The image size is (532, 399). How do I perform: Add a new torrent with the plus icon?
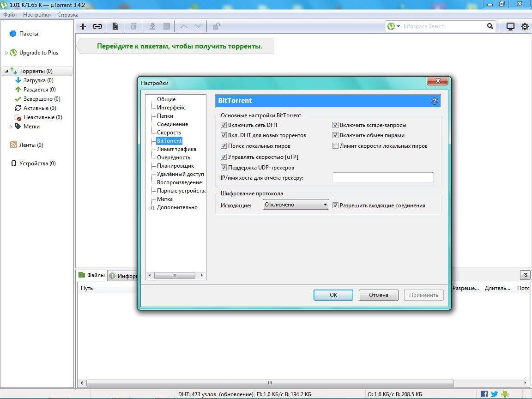point(83,26)
